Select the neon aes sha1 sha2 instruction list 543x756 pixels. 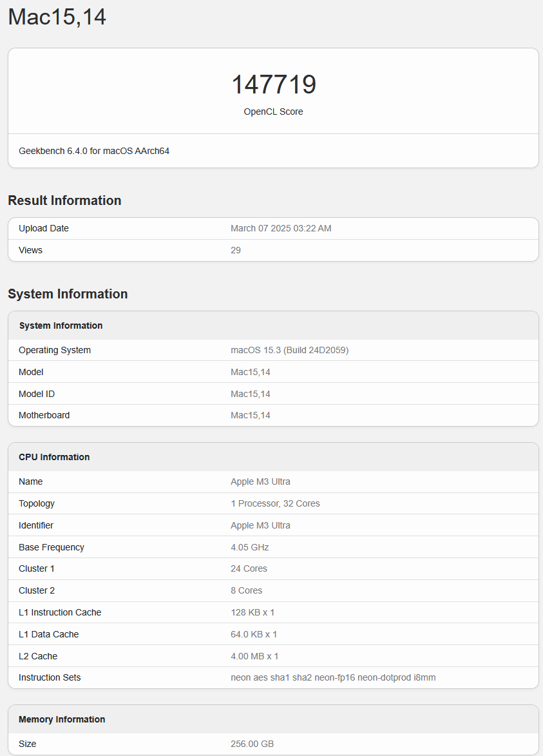(333, 677)
